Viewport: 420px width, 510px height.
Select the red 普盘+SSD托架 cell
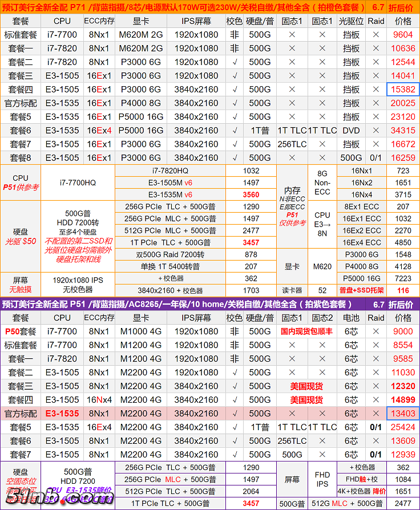pyautogui.click(x=361, y=290)
